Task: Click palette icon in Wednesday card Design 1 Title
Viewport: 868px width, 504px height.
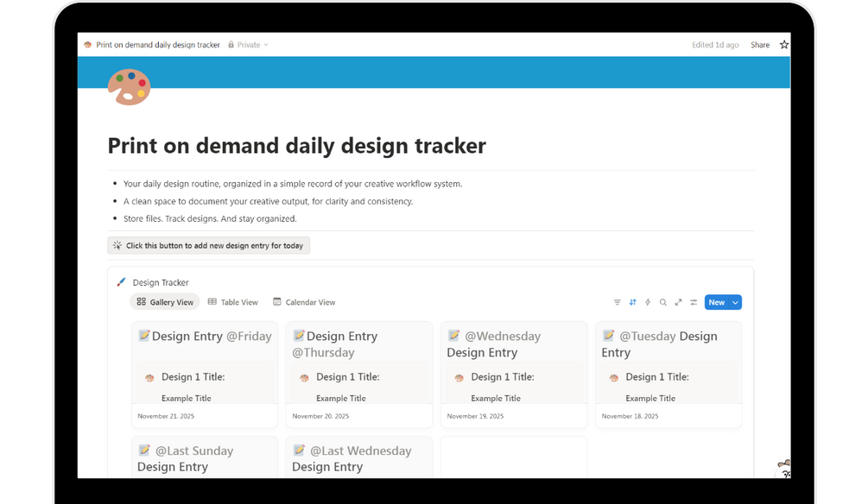Action: tap(459, 378)
